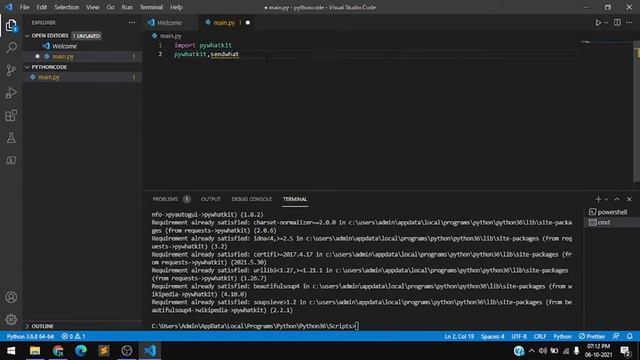Screen dimensions: 640x360
Task: Open the Action Center notification icon
Action: click(x=625, y=351)
